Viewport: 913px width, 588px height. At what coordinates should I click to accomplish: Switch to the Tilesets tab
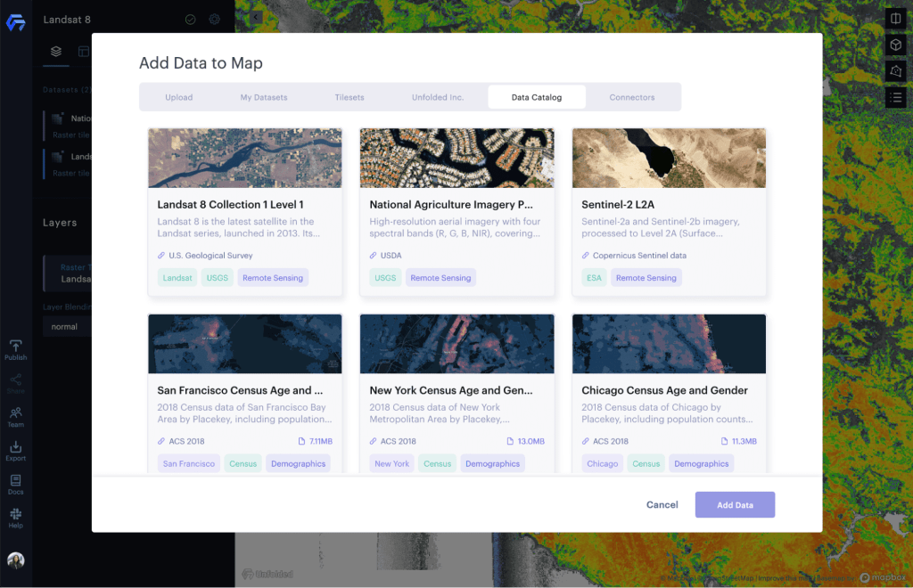(x=350, y=97)
